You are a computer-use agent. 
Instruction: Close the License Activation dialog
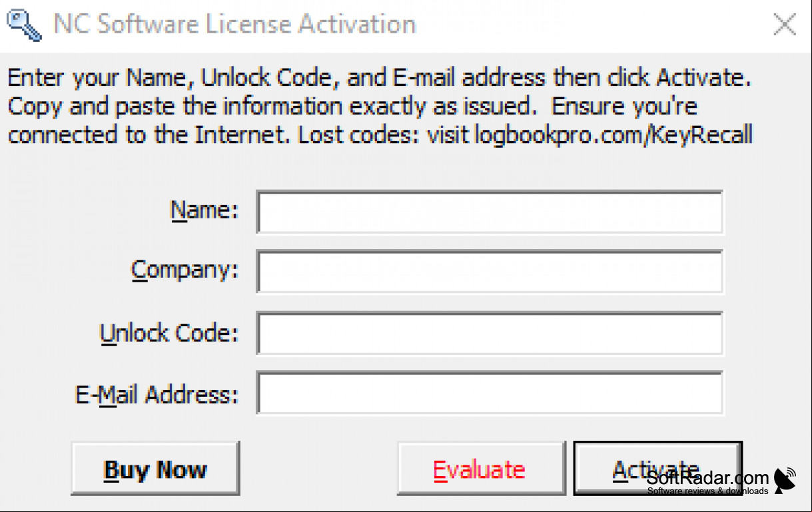pyautogui.click(x=785, y=25)
